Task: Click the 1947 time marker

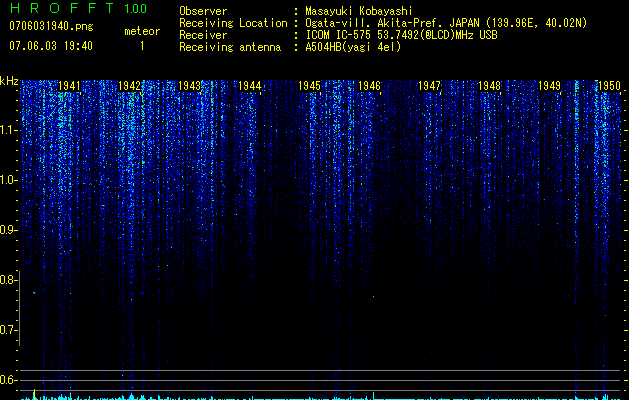Action: (429, 86)
